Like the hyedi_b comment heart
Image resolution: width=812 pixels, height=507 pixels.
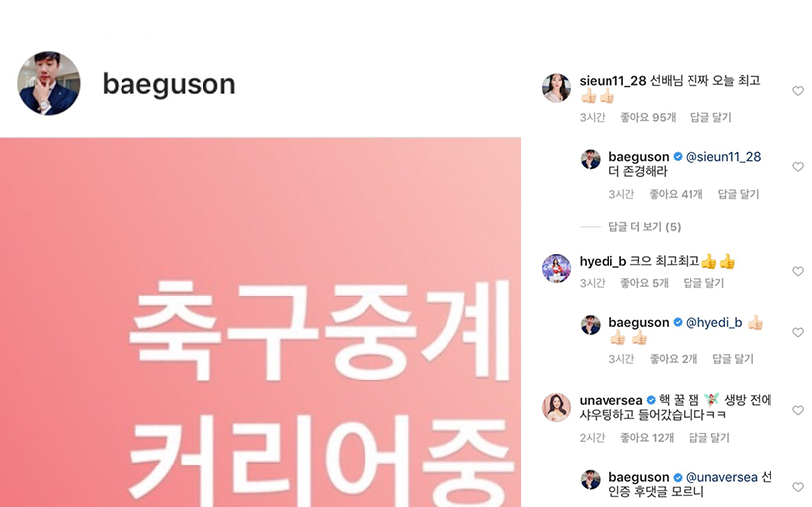click(798, 271)
